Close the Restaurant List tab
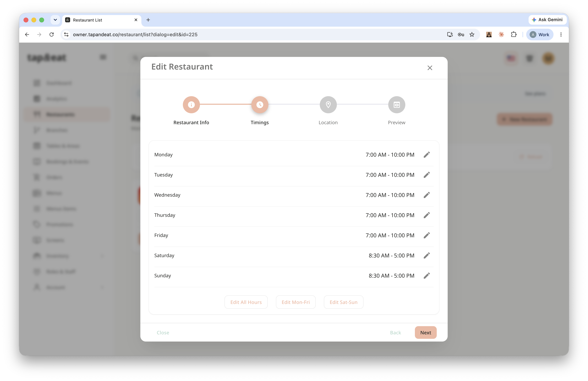Viewport: 588px width, 381px height. click(136, 20)
